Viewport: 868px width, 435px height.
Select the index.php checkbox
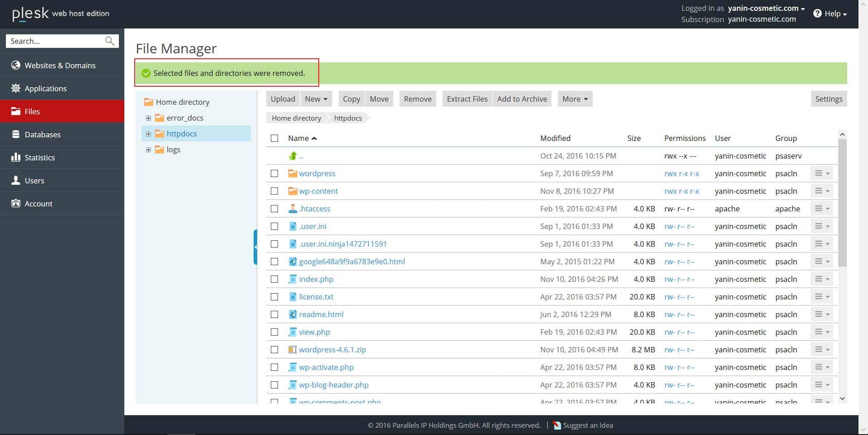click(x=274, y=279)
